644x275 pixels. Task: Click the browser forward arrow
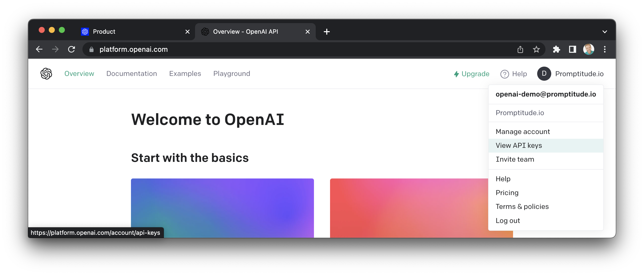(55, 49)
